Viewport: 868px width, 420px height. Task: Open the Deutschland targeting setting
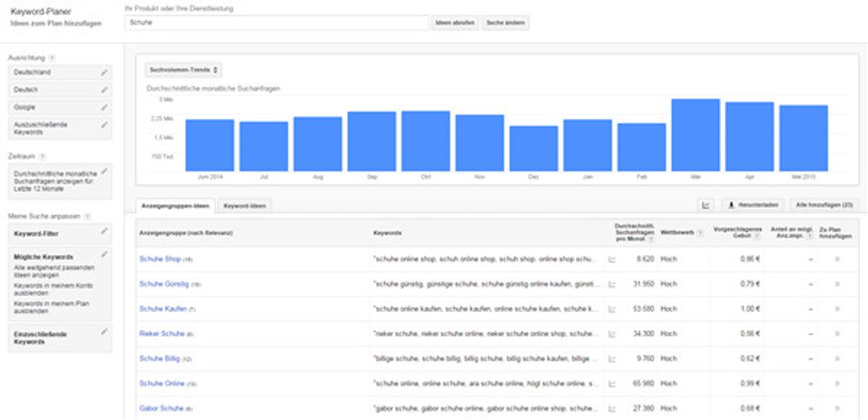[x=60, y=72]
